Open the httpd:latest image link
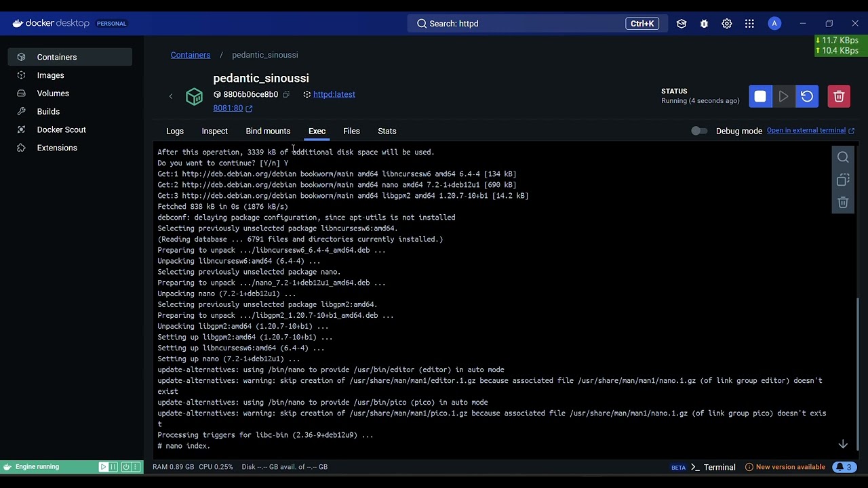The height and width of the screenshot is (488, 868). (334, 94)
